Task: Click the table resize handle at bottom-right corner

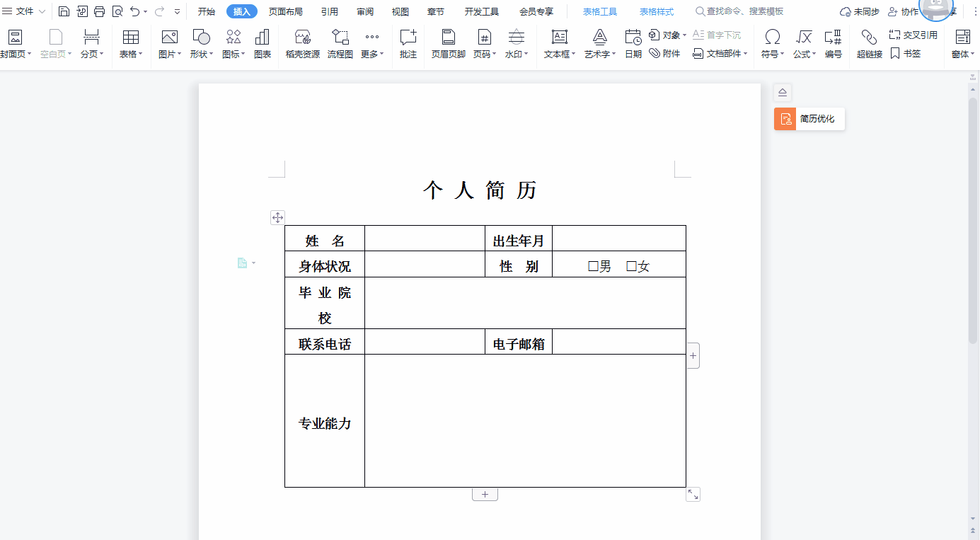Action: tap(693, 495)
